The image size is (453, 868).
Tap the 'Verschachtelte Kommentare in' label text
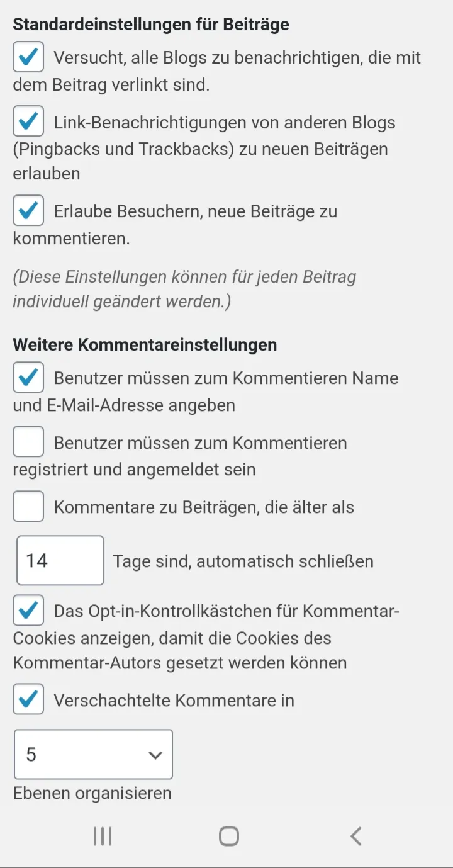coord(174,701)
